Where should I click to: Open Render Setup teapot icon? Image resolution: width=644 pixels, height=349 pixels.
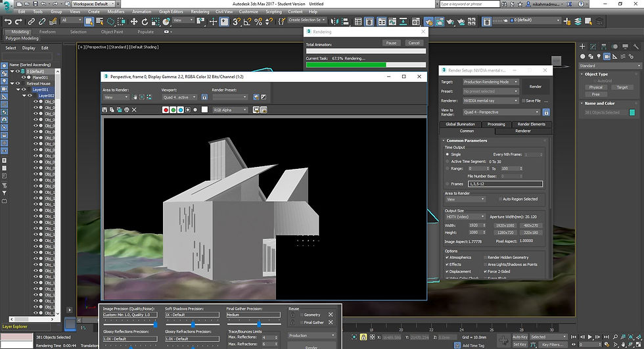[x=428, y=21]
